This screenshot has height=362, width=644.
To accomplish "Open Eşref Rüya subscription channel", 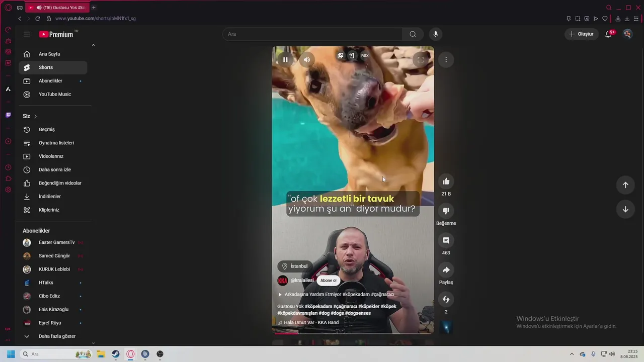I will click(x=53, y=323).
